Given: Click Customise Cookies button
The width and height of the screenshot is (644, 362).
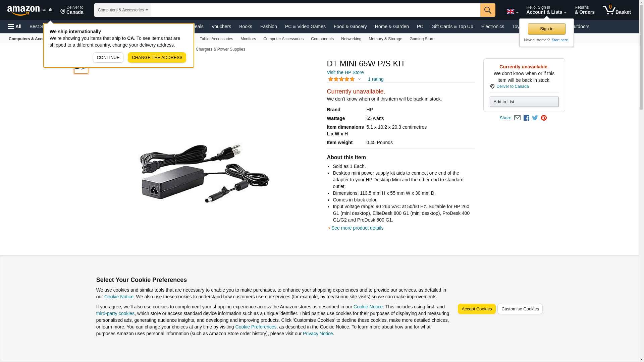Looking at the screenshot, I should click(520, 309).
